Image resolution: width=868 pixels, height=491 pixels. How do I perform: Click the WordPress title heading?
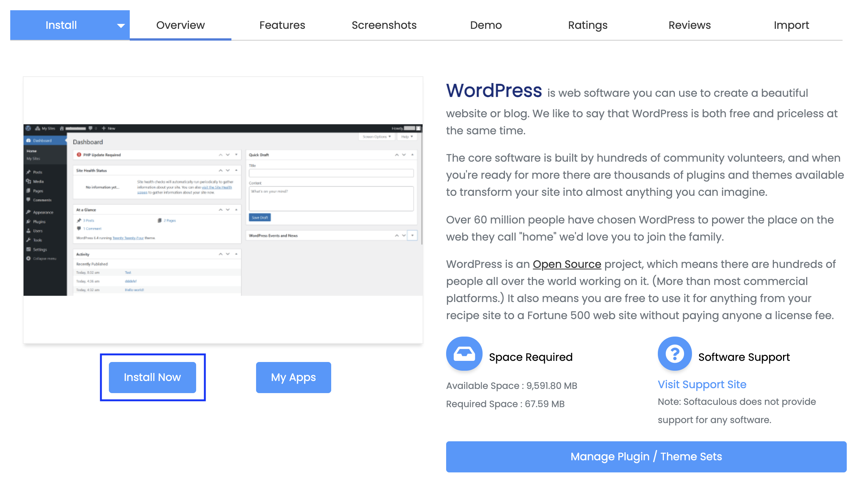tap(494, 91)
